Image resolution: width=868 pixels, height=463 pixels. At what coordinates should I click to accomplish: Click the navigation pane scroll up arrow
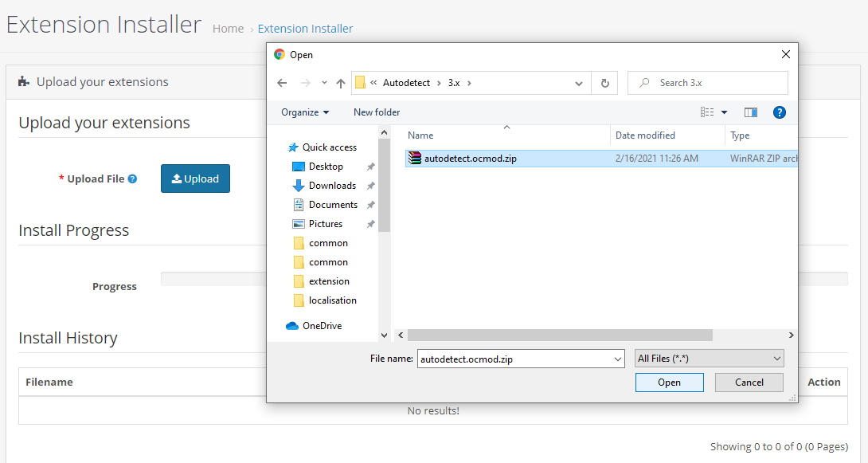(x=384, y=133)
